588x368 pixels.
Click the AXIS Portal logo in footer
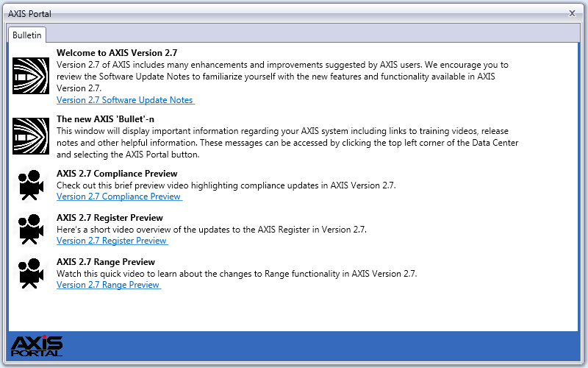tap(37, 346)
